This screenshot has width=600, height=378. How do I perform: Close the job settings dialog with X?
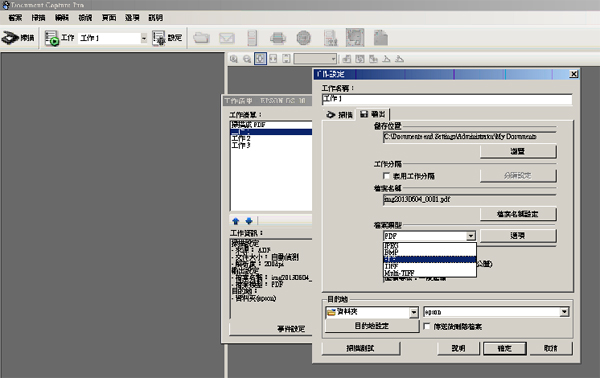(573, 74)
